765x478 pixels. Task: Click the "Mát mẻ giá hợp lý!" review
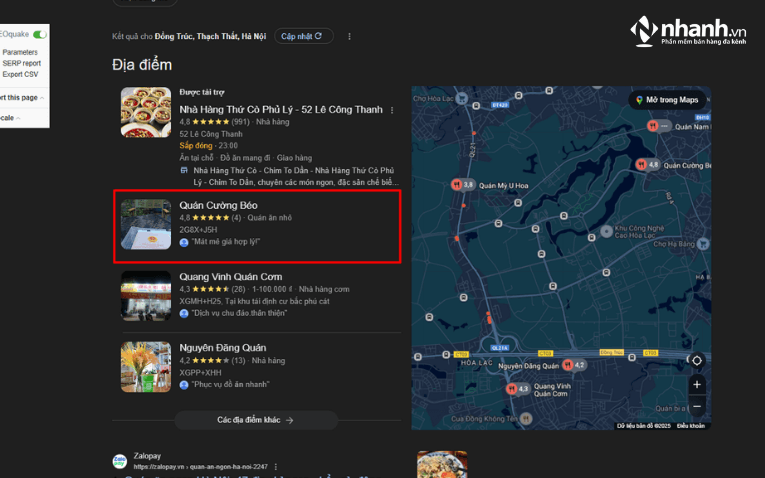point(225,241)
